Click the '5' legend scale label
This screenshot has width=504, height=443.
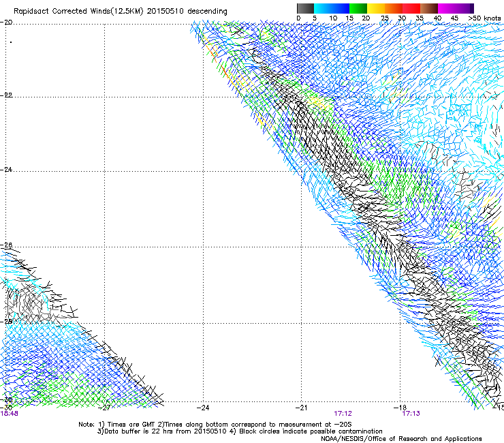coord(315,18)
